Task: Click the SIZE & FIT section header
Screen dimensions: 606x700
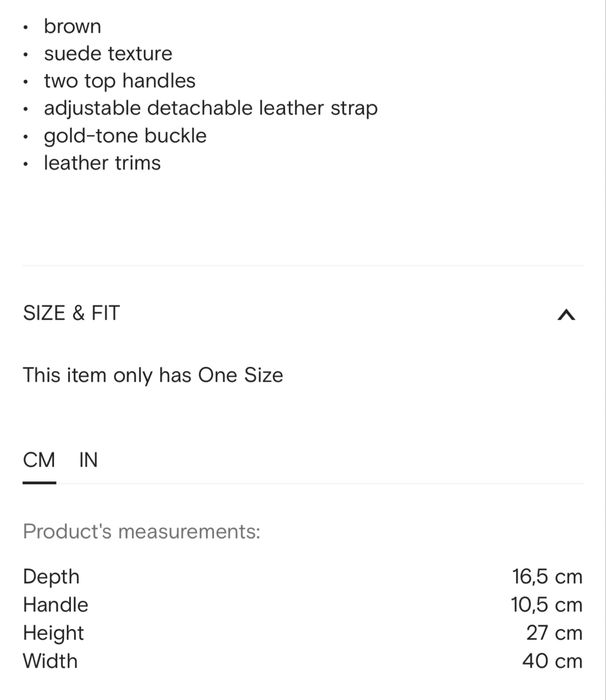Action: [71, 313]
